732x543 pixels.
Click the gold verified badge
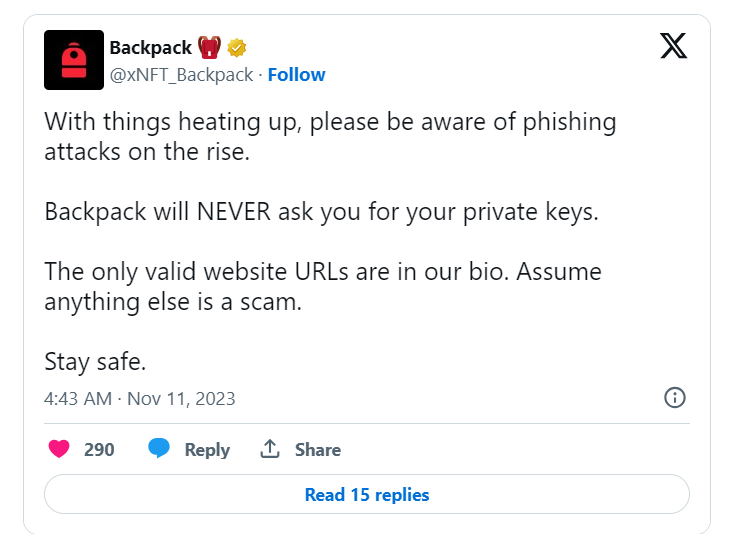(237, 48)
